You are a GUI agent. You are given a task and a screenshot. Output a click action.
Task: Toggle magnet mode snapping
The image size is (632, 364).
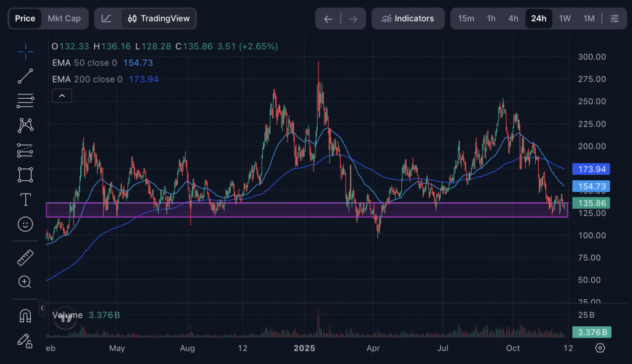[x=25, y=315]
